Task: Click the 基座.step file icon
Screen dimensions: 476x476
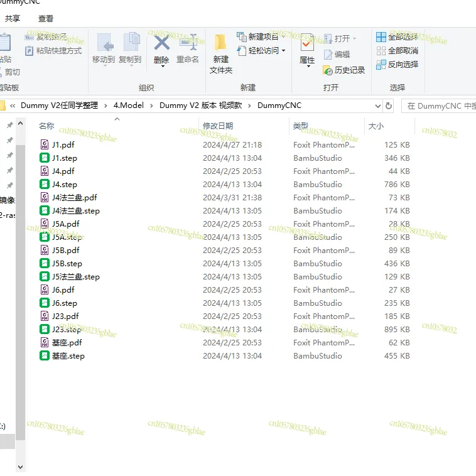Action: pyautogui.click(x=45, y=355)
